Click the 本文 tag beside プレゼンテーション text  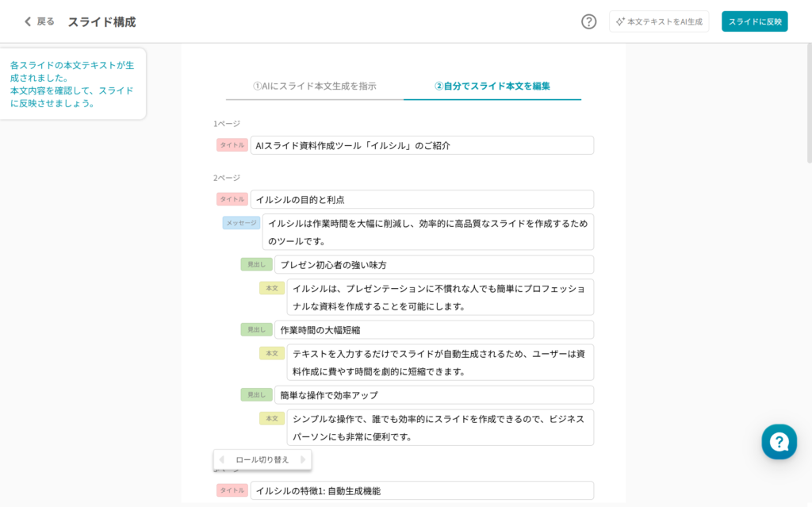click(271, 288)
